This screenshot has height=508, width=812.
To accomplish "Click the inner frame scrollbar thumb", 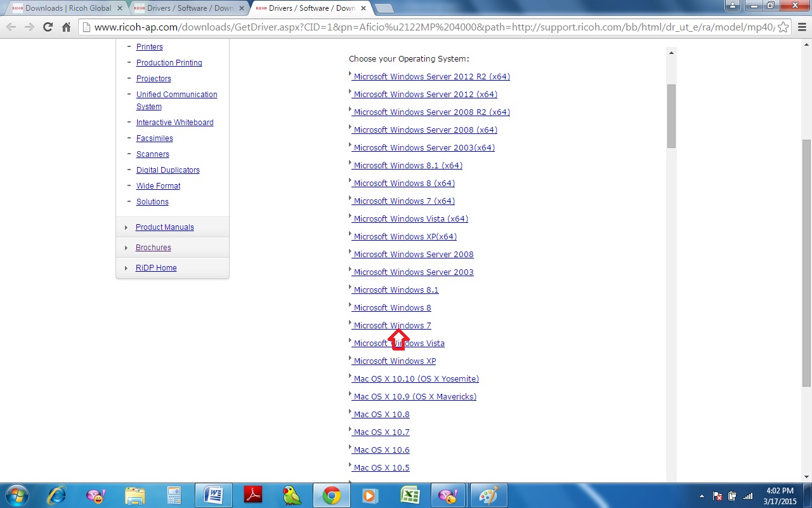I will coord(671,116).
